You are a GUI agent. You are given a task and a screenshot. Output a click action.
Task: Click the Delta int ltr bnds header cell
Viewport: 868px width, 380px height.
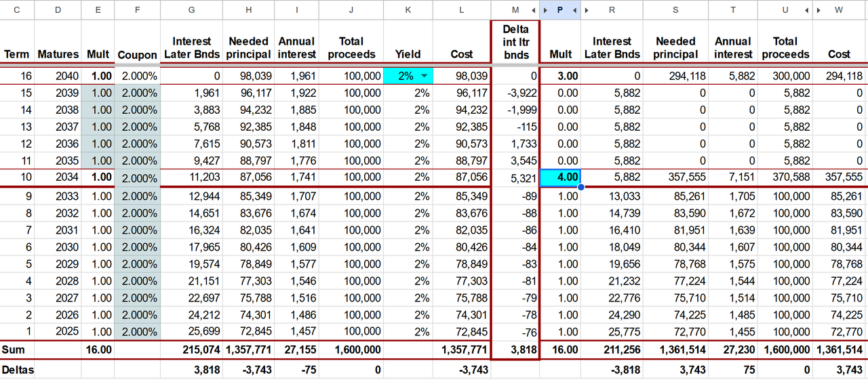pos(515,42)
